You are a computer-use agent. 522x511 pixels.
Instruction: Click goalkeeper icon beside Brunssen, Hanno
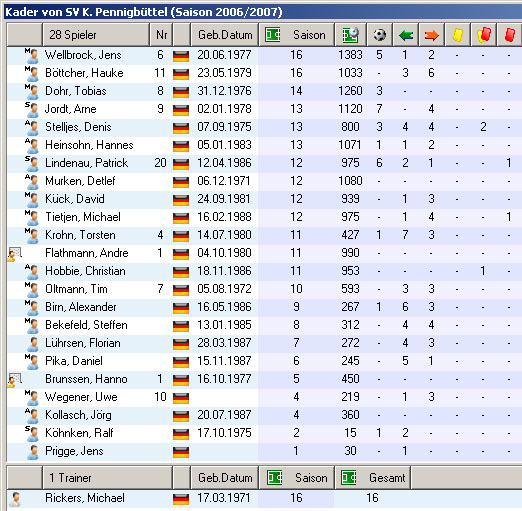tap(14, 379)
